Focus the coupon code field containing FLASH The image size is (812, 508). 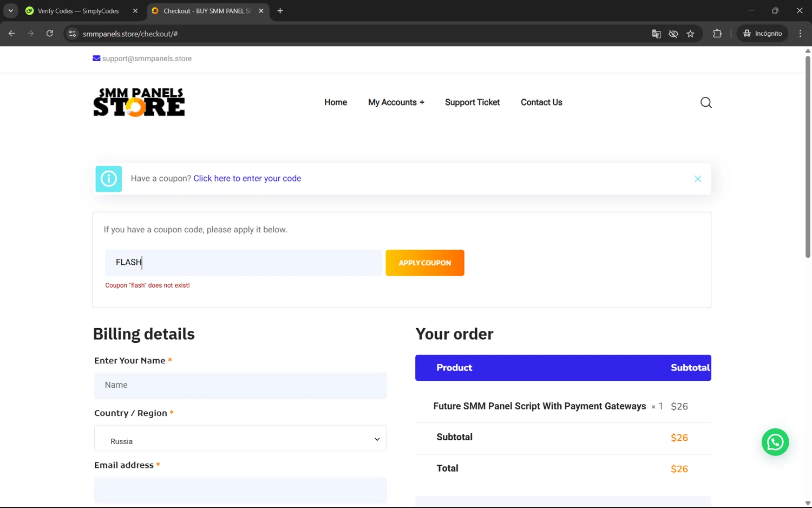click(244, 263)
